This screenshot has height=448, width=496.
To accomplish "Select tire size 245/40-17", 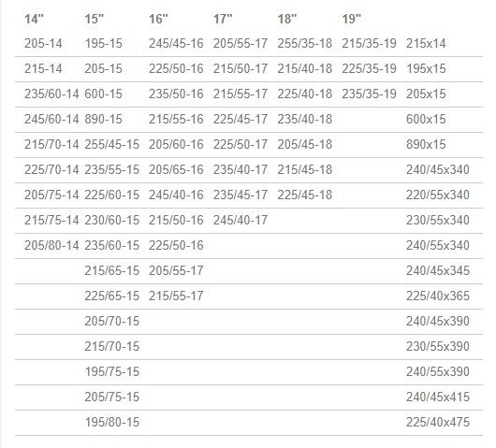I will pyautogui.click(x=241, y=220).
